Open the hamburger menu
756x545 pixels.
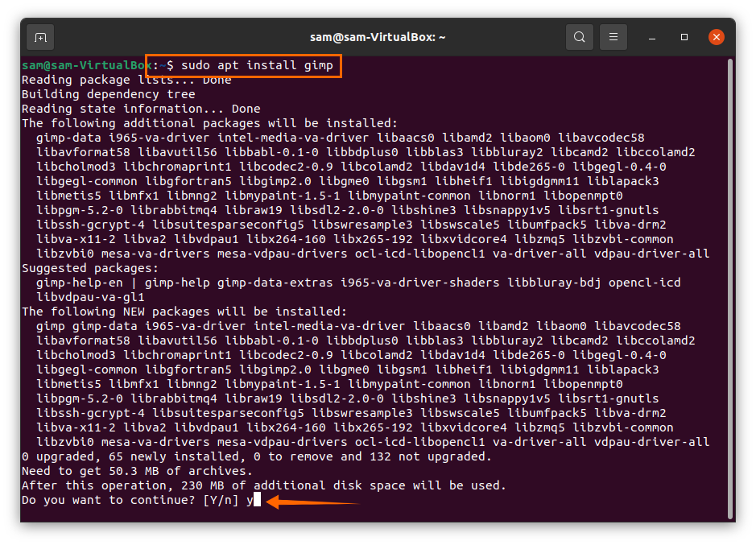(x=613, y=37)
